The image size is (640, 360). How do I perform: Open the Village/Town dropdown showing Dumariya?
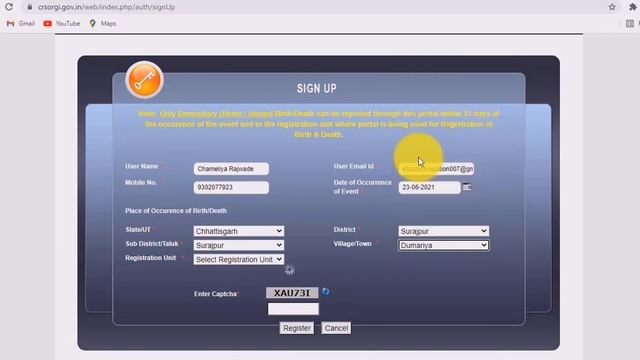[x=443, y=245]
